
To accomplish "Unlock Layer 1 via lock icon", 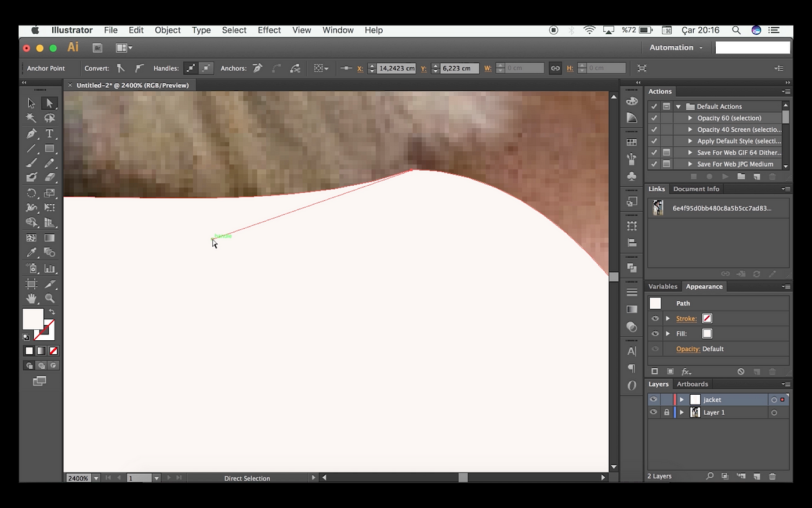I will click(666, 412).
